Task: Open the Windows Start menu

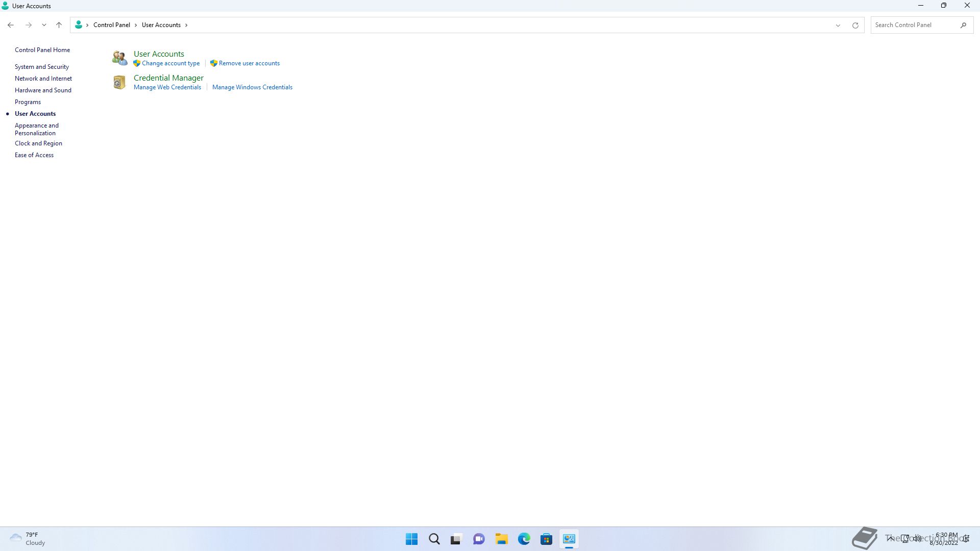Action: coord(411,539)
